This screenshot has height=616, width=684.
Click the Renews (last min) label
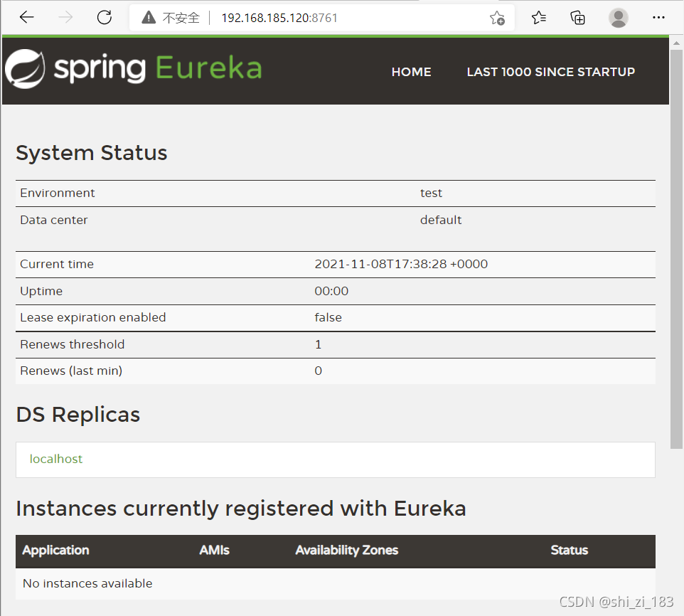tap(71, 371)
